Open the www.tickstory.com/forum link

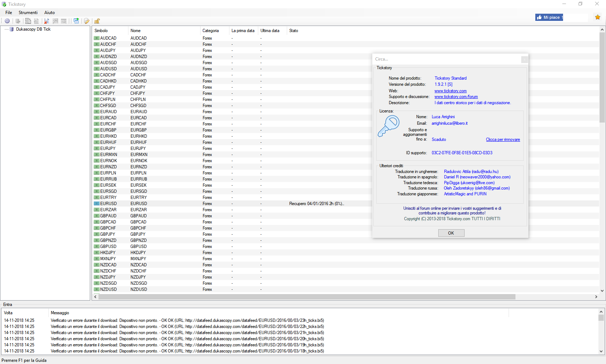(456, 97)
